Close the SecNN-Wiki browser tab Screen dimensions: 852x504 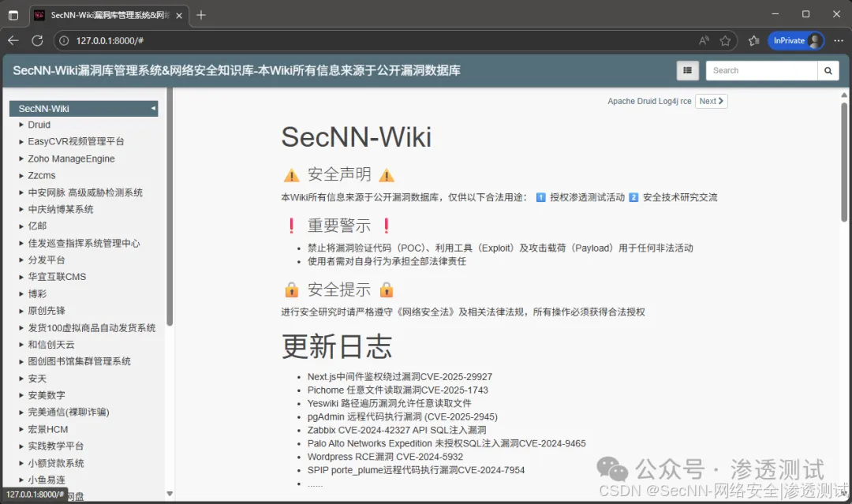[x=179, y=16]
